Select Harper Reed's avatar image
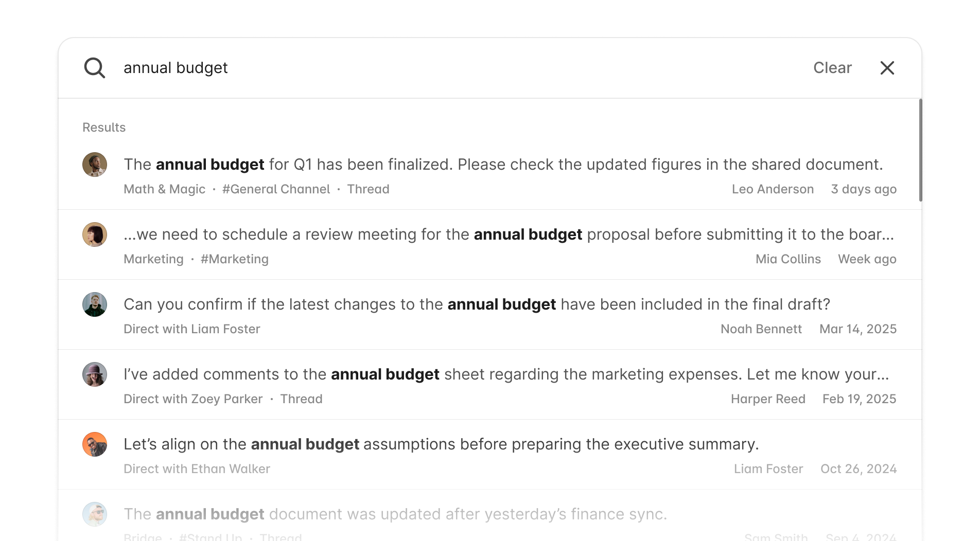 point(95,374)
